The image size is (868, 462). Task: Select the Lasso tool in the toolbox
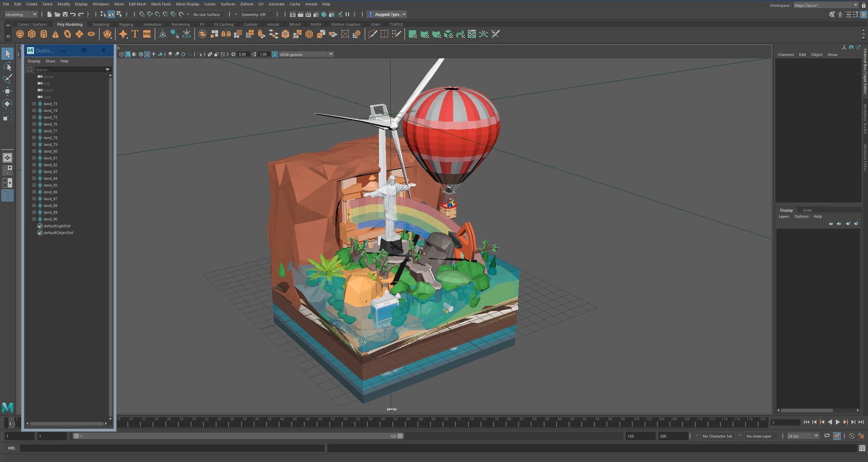click(x=7, y=66)
